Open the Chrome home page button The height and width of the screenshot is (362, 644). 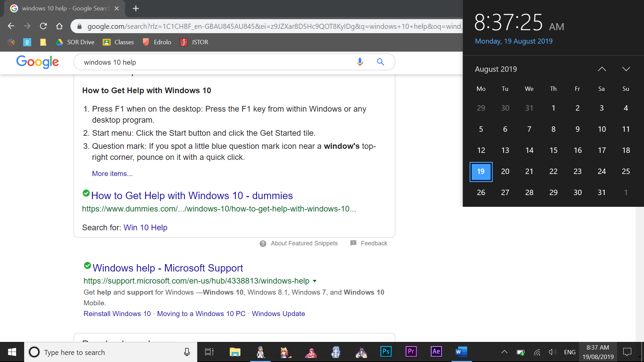click(x=59, y=26)
